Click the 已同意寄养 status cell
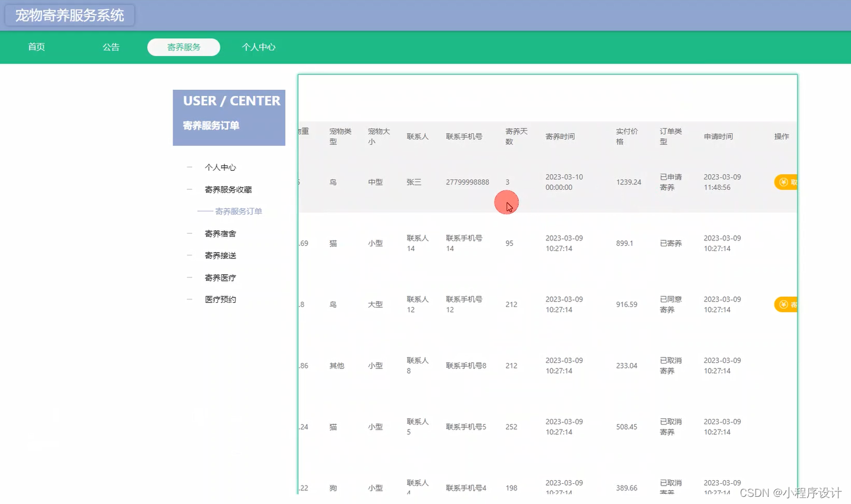Screen dimensions: 851x504 tap(671, 305)
